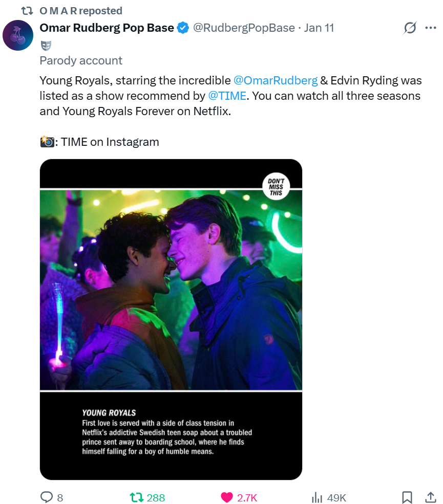Viewport: 443px width, 504px height.
Task: Click the reply comment icon
Action: [46, 497]
